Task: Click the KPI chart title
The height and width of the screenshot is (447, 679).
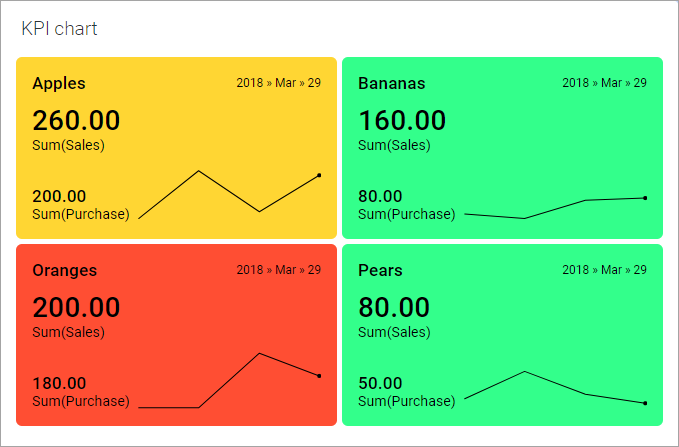Action: [x=59, y=29]
